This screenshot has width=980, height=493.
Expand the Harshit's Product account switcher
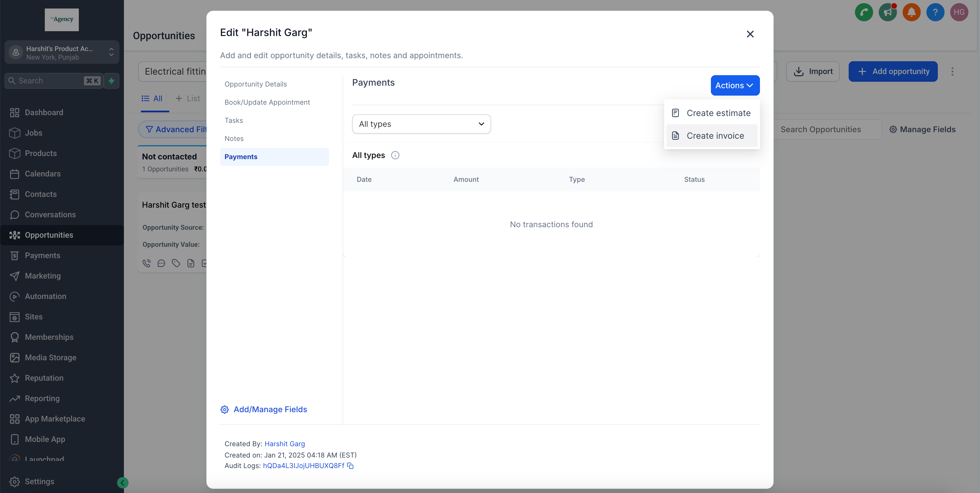(62, 52)
